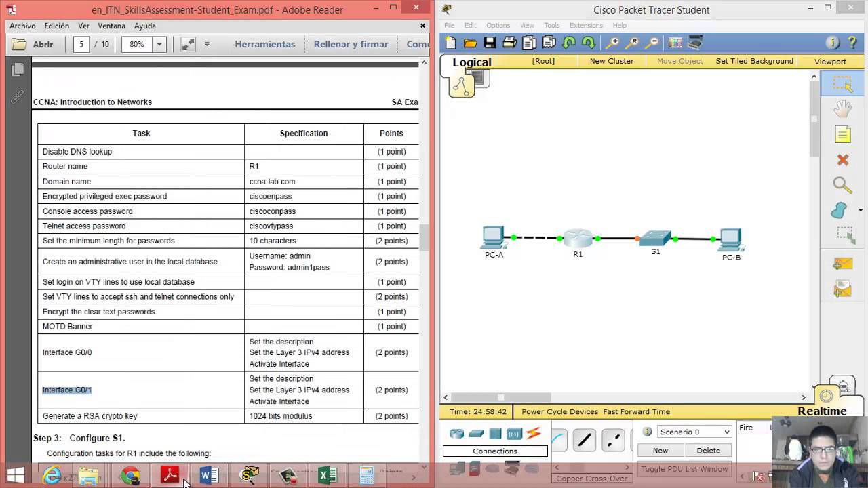Click the New file icon in Packet Tracer
Screen dimensions: 868x488
(451, 43)
